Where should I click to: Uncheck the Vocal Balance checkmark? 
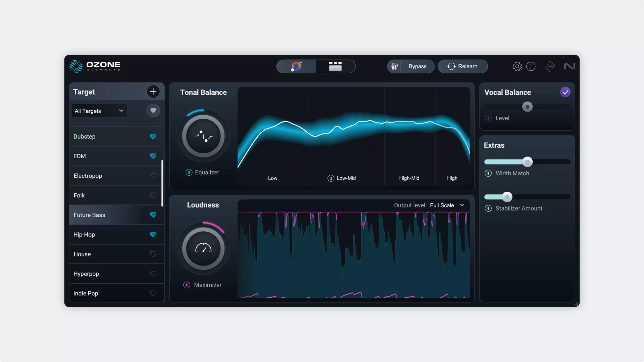coord(565,92)
